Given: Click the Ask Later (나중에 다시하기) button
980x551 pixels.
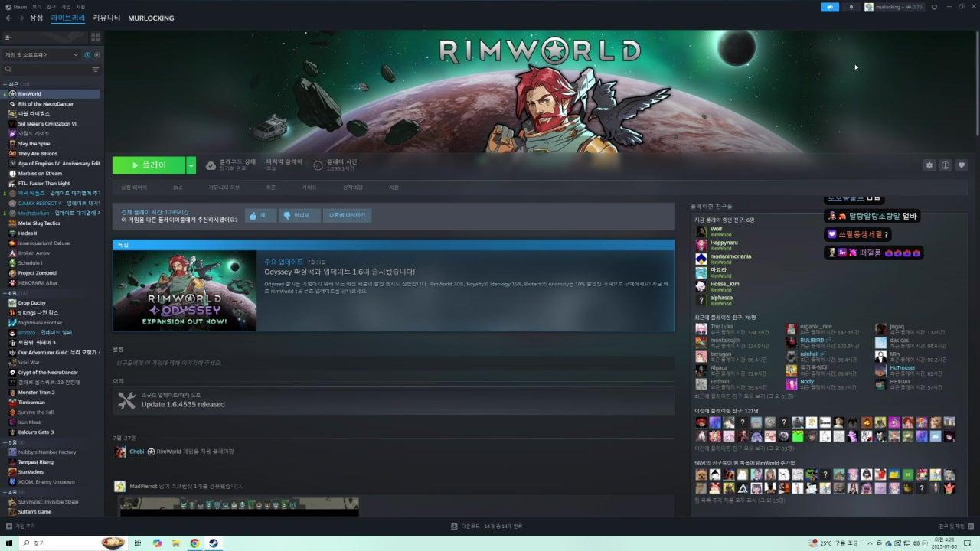Looking at the screenshot, I should [347, 216].
